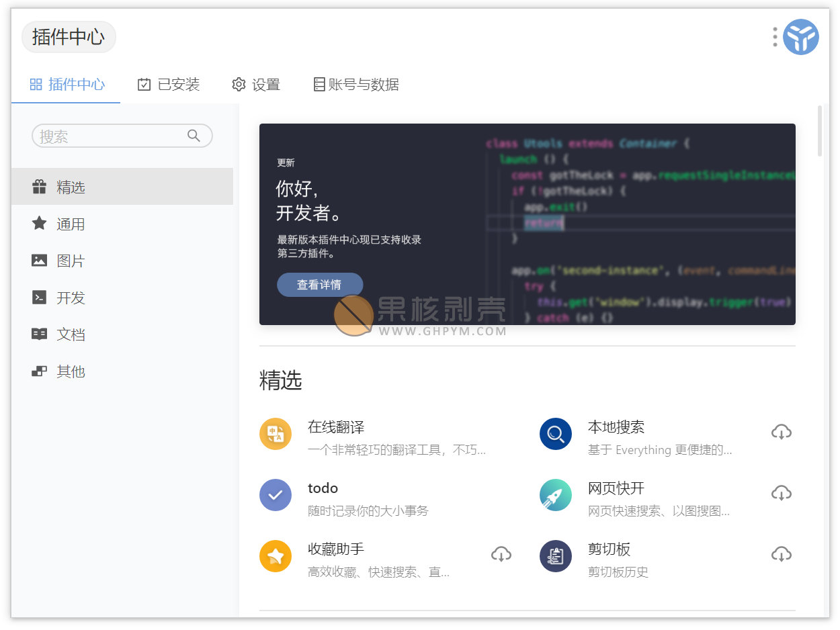This screenshot has width=840, height=630.
Task: Select the 通用 category in sidebar
Action: (x=71, y=224)
